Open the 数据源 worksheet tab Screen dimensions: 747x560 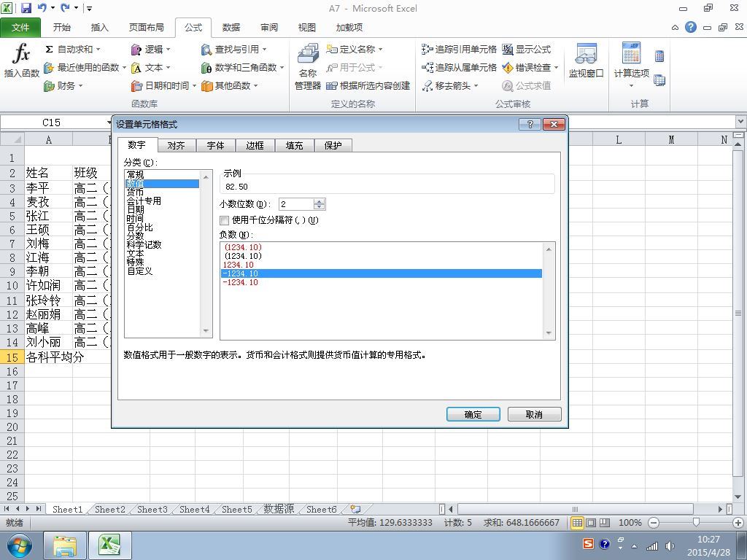(279, 509)
